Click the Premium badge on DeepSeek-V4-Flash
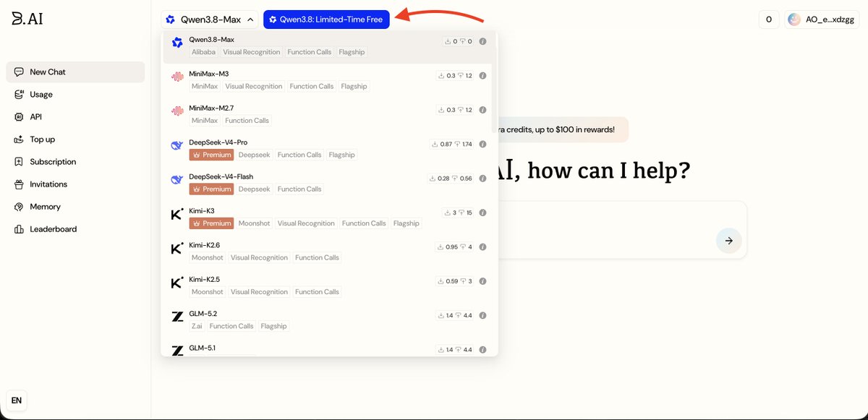Screen dimensions: 868x420 (211, 189)
